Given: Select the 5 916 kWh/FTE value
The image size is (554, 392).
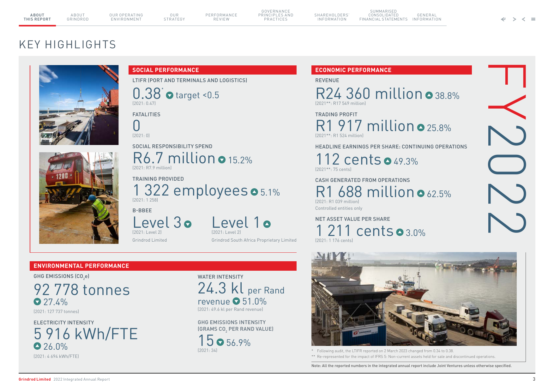Looking at the screenshot, I should click(86, 334).
